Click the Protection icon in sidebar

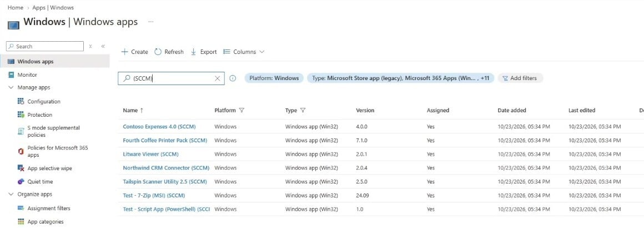point(21,115)
